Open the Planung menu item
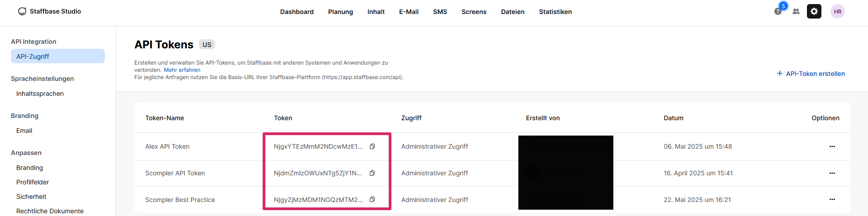 coord(340,12)
